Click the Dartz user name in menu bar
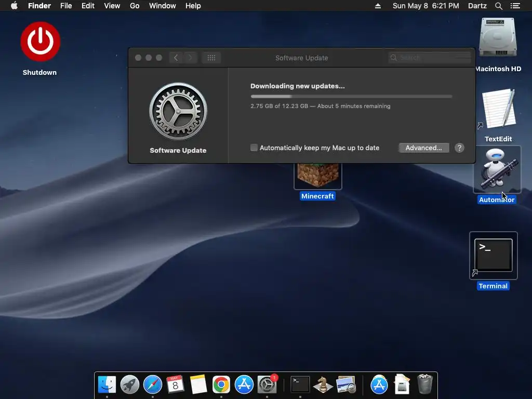The image size is (532, 399). point(477,6)
